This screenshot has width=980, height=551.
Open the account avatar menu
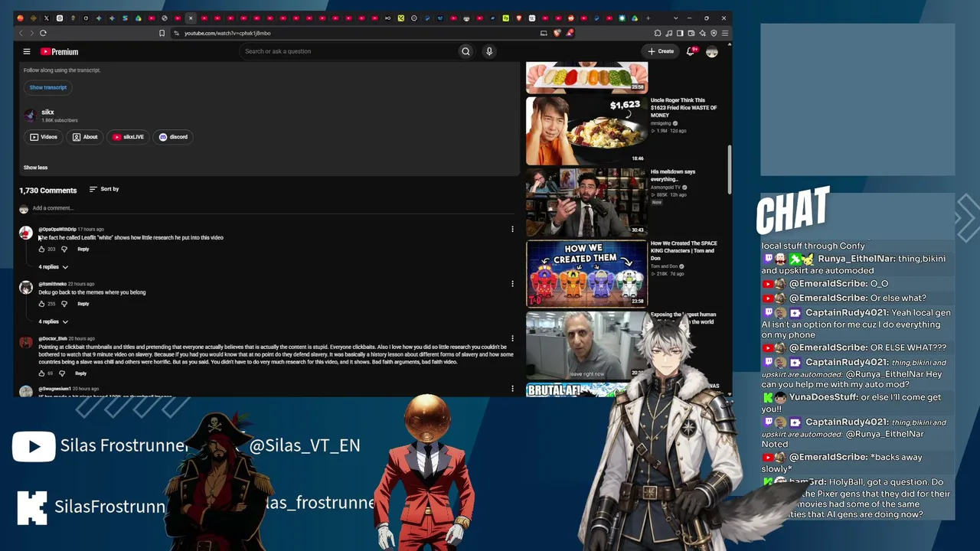pos(712,51)
